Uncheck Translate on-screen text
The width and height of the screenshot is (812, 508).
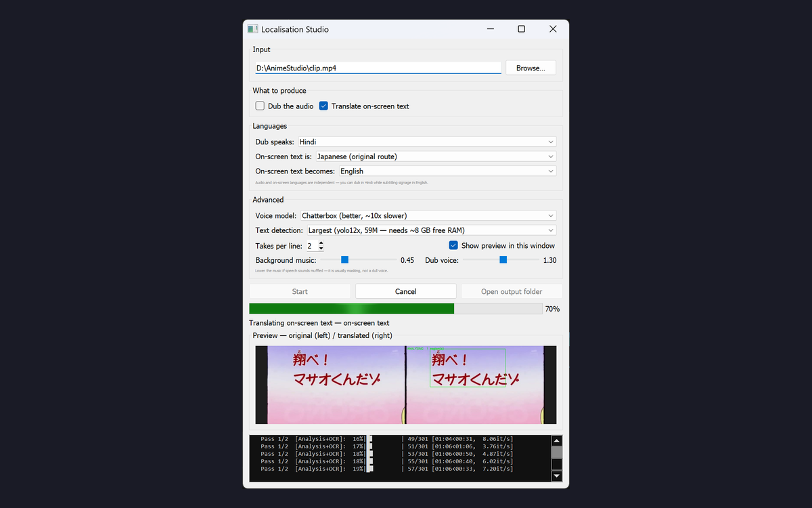(323, 106)
